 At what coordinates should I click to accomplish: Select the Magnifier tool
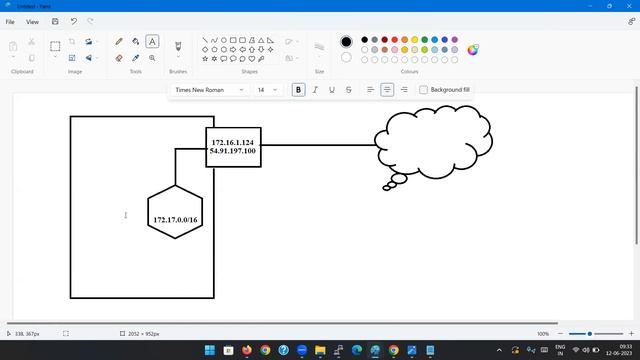[152, 58]
